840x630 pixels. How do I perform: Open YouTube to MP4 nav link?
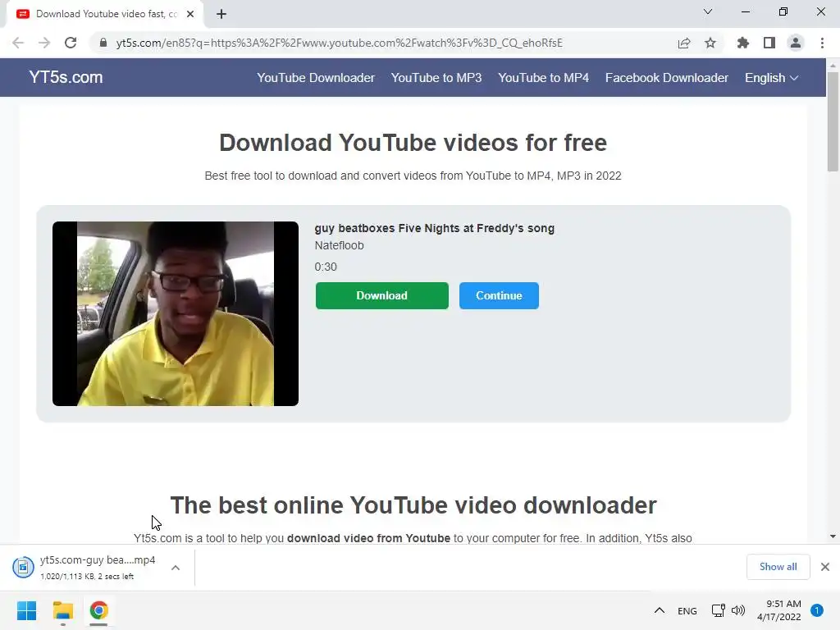click(544, 78)
